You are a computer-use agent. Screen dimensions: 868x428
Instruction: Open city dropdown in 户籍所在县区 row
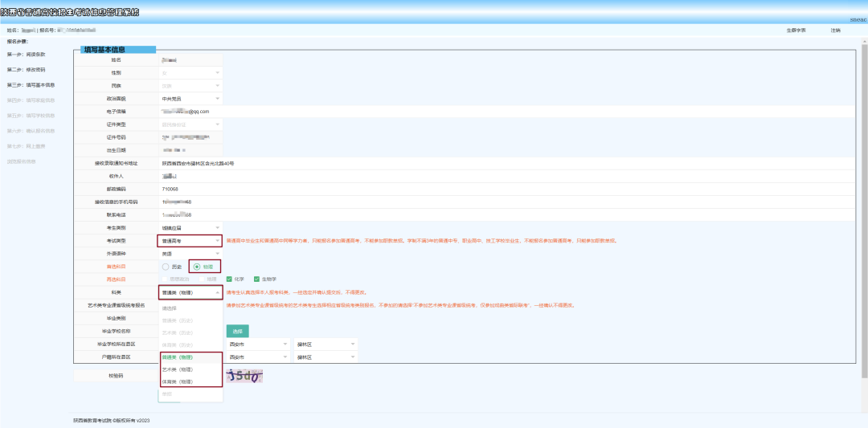259,357
